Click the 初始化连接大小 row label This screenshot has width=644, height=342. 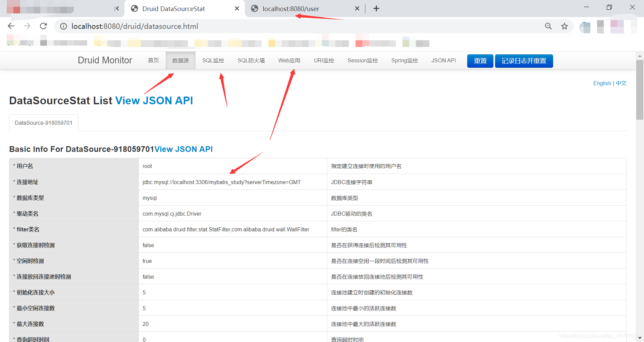point(36,292)
